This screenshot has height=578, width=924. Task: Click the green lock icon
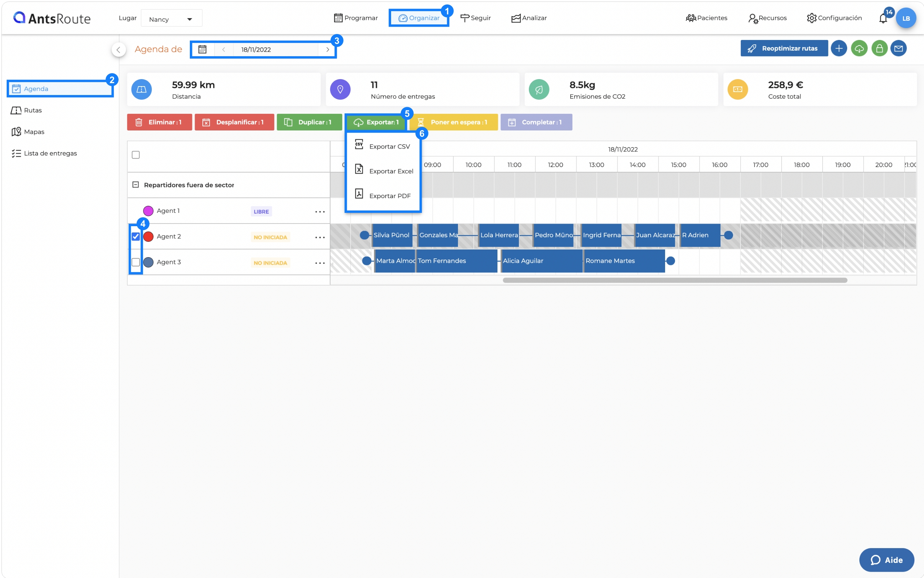879,48
